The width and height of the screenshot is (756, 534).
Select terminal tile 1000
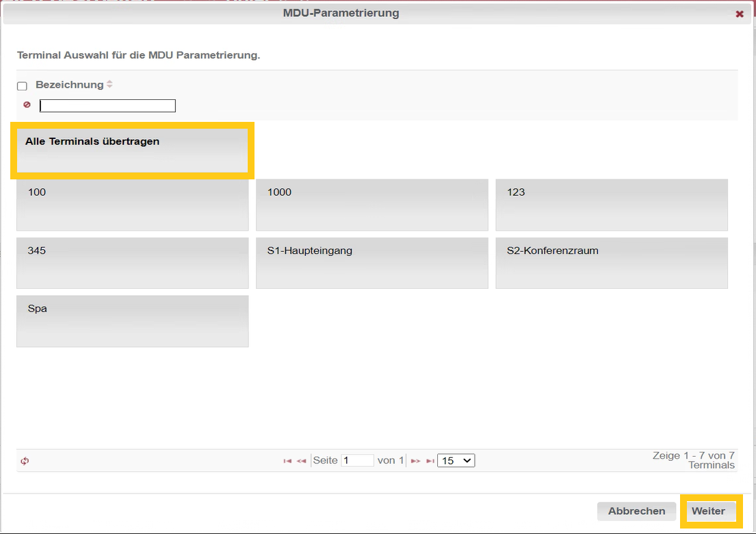[372, 205]
